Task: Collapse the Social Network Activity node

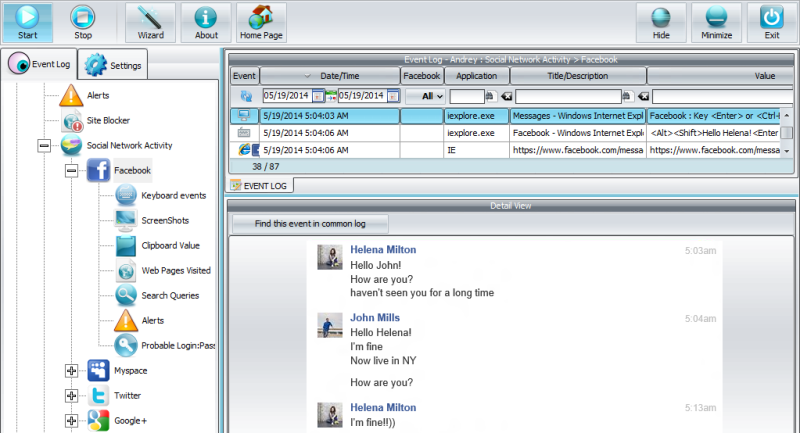Action: pos(44,145)
